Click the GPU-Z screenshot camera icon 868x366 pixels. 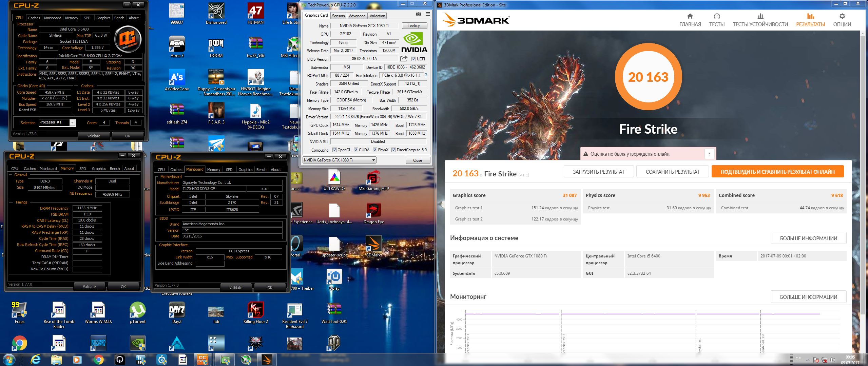(x=419, y=14)
